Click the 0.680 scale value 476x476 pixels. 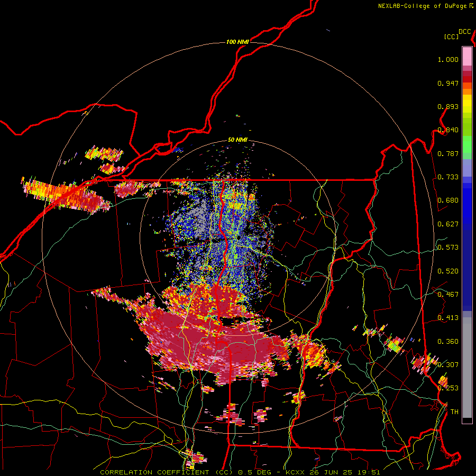448,200
